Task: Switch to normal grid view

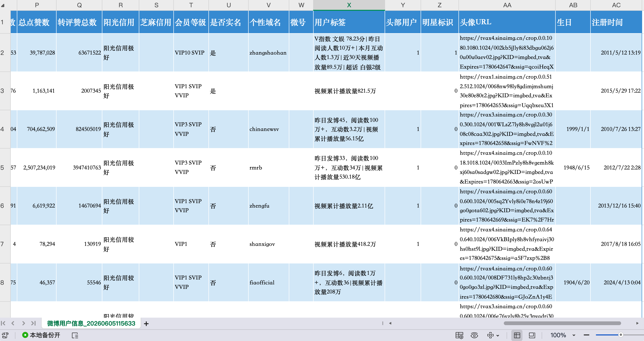Action: click(517, 335)
